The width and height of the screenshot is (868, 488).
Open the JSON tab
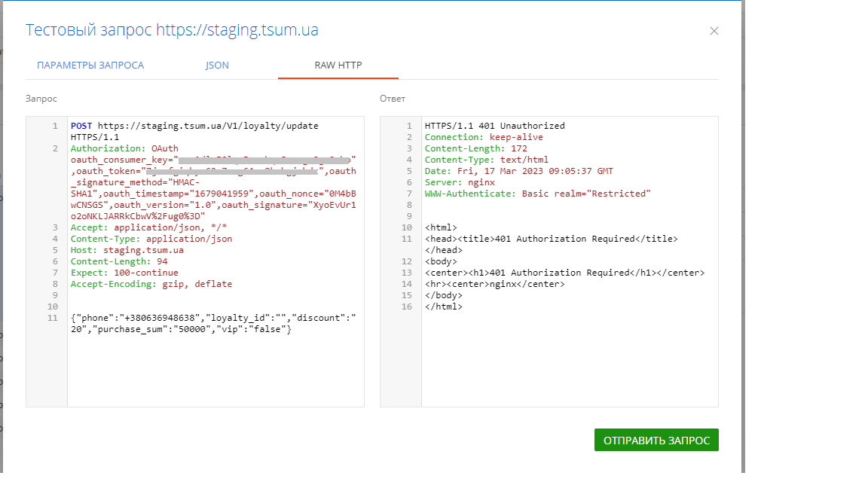(217, 66)
